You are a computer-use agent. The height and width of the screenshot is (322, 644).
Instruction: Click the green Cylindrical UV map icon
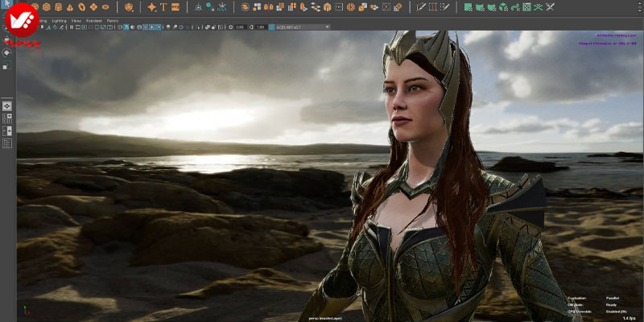(x=479, y=7)
